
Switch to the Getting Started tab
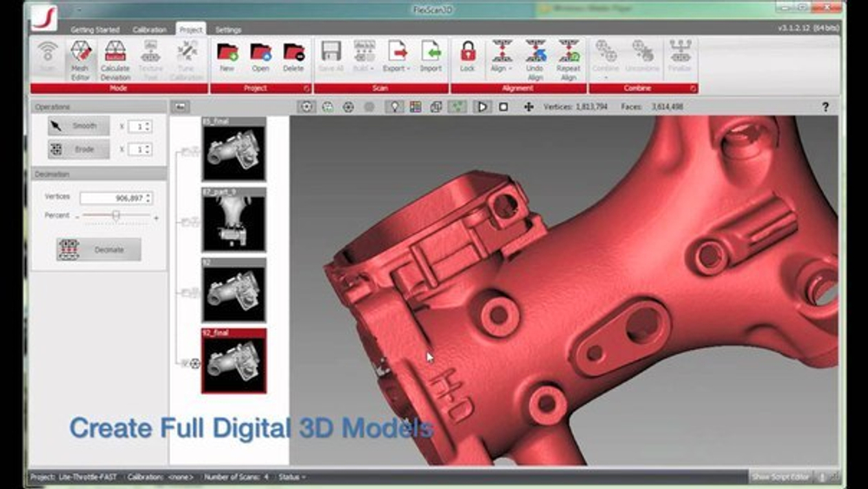tap(95, 30)
